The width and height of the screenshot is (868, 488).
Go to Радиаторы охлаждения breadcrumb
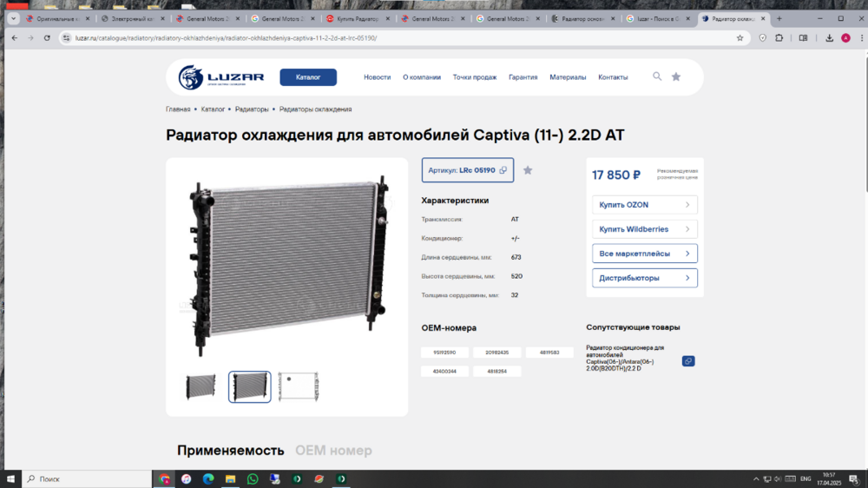[315, 109]
